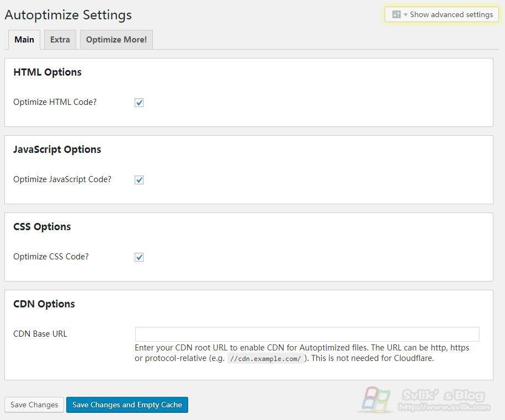
Task: Click the Autoptimize Settings page heading
Action: pos(68,15)
